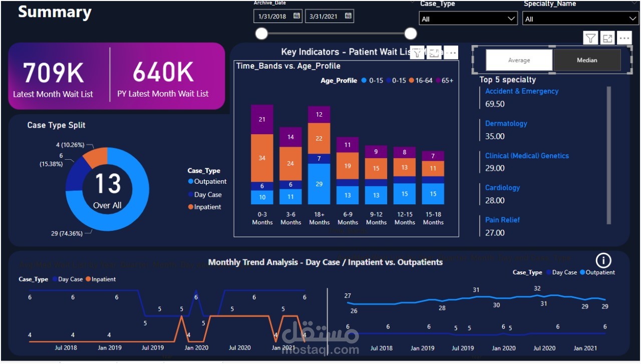The image size is (641, 364).
Task: Click the Case Type Split title
Action: (x=56, y=125)
